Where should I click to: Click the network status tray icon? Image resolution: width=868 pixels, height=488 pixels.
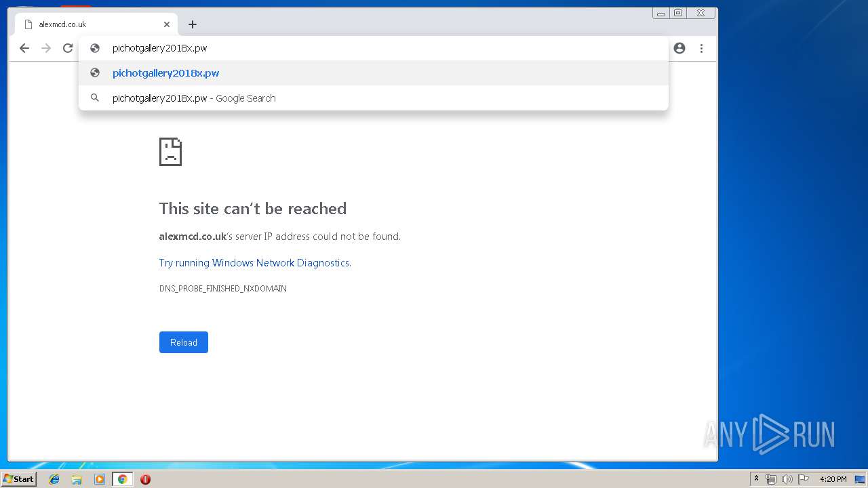pos(771,479)
